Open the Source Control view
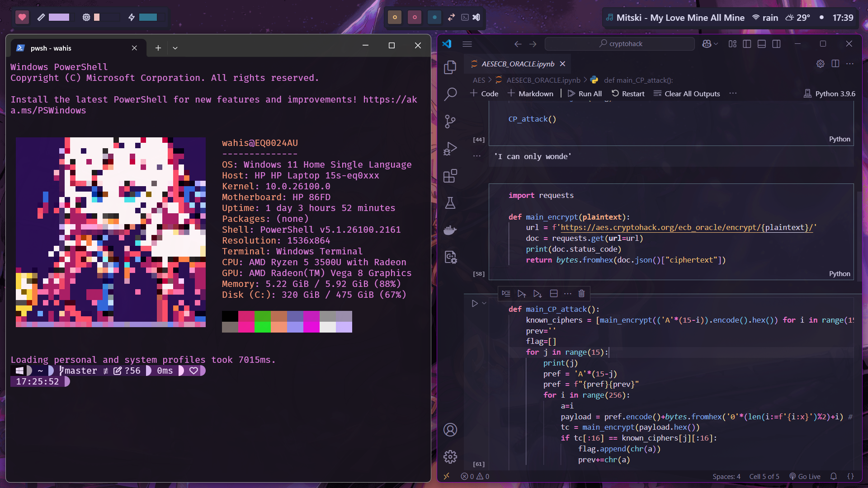 [450, 121]
